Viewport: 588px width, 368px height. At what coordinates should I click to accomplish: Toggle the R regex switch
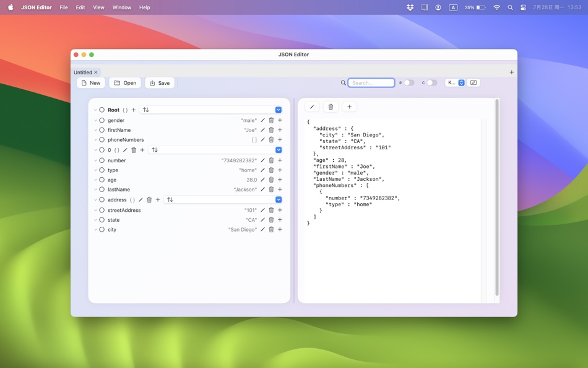409,82
